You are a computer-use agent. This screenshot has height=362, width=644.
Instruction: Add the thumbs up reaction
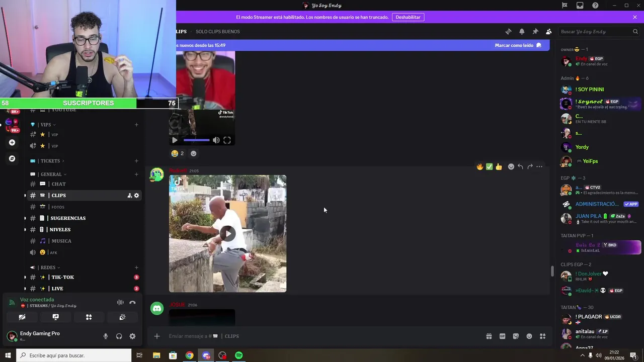pyautogui.click(x=499, y=166)
